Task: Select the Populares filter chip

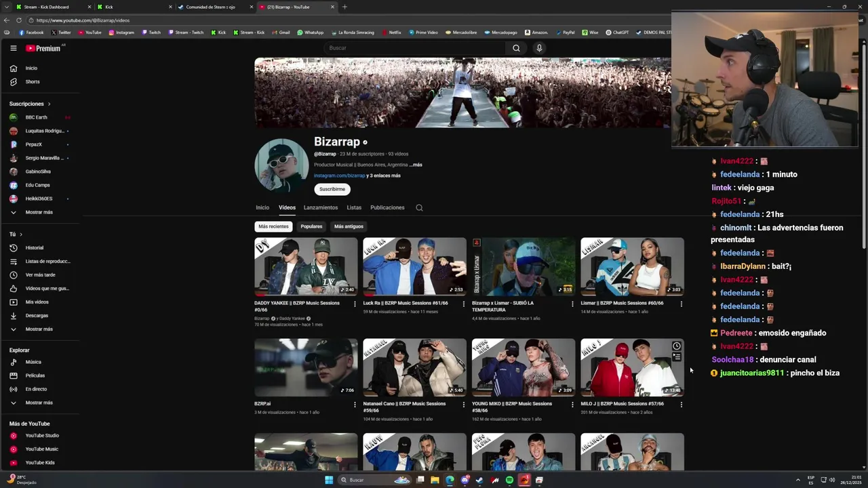Action: pos(311,226)
